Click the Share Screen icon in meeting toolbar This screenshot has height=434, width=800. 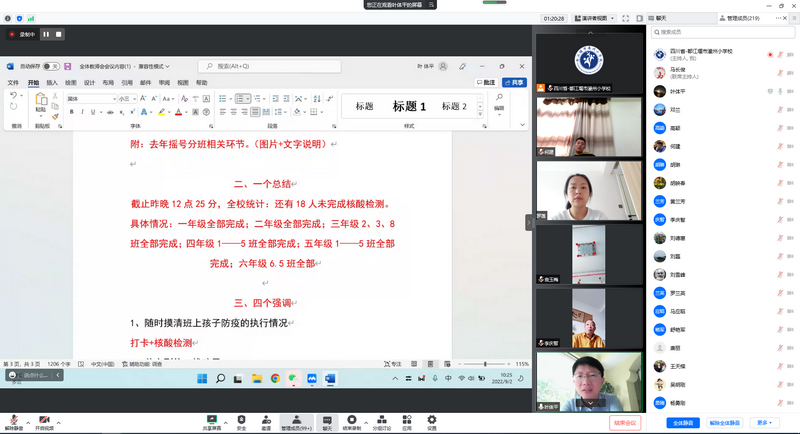pyautogui.click(x=211, y=421)
